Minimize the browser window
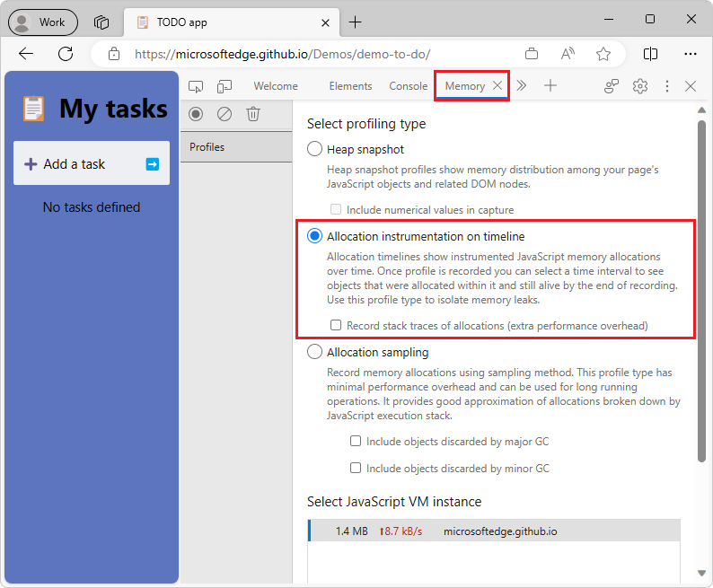The height and width of the screenshot is (588, 713). [609, 19]
